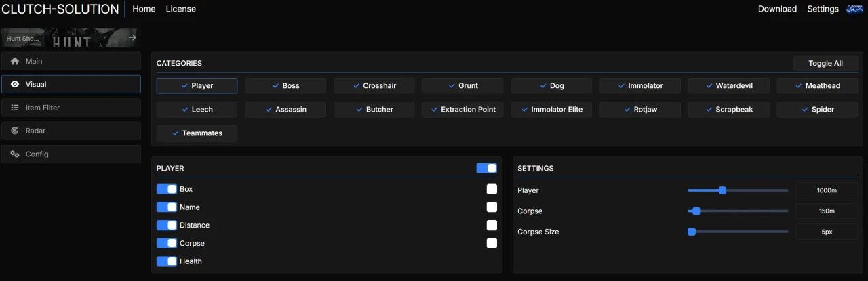Toggle the Waterdevil category chip

[x=729, y=85]
